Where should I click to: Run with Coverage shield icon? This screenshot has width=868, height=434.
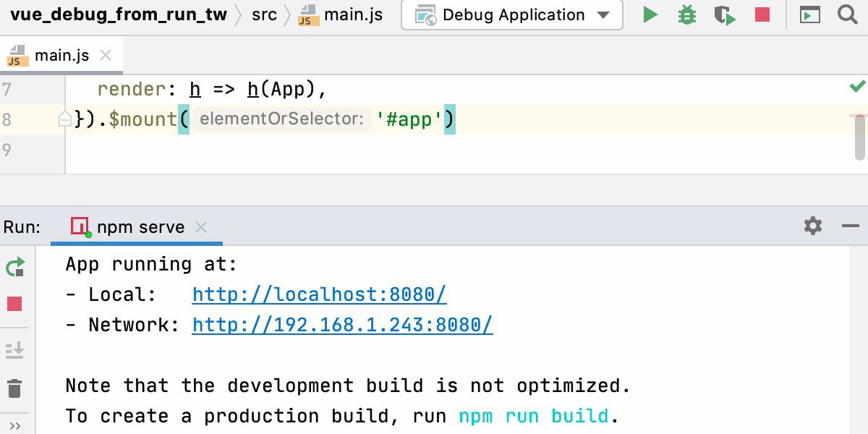724,14
